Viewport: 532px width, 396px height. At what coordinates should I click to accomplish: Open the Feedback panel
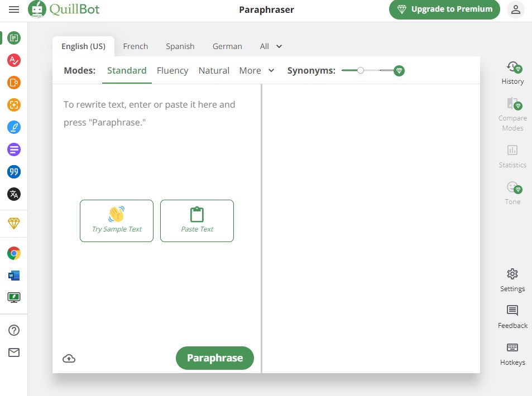click(512, 317)
